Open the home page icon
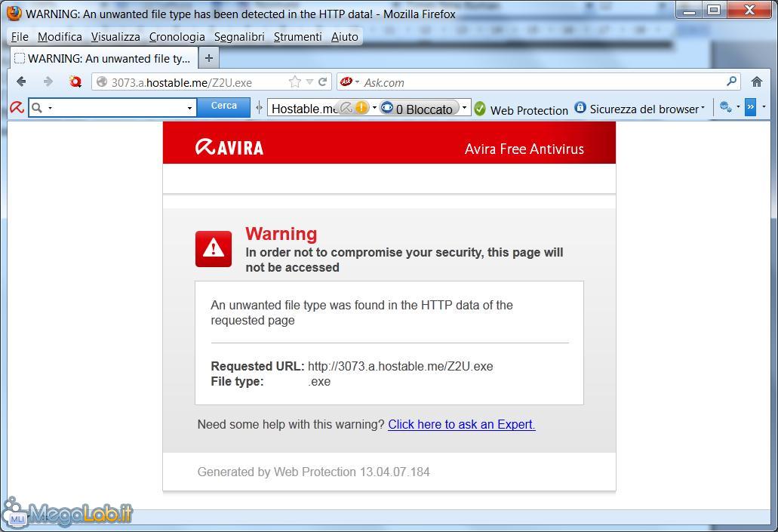 [x=757, y=82]
